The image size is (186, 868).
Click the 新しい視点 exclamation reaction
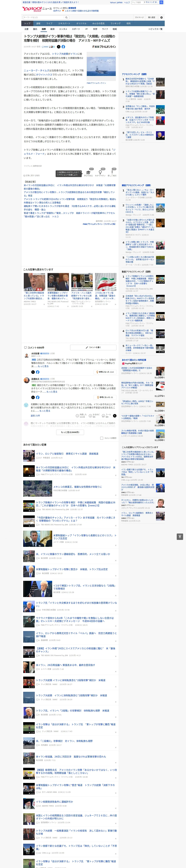pos(112,172)
